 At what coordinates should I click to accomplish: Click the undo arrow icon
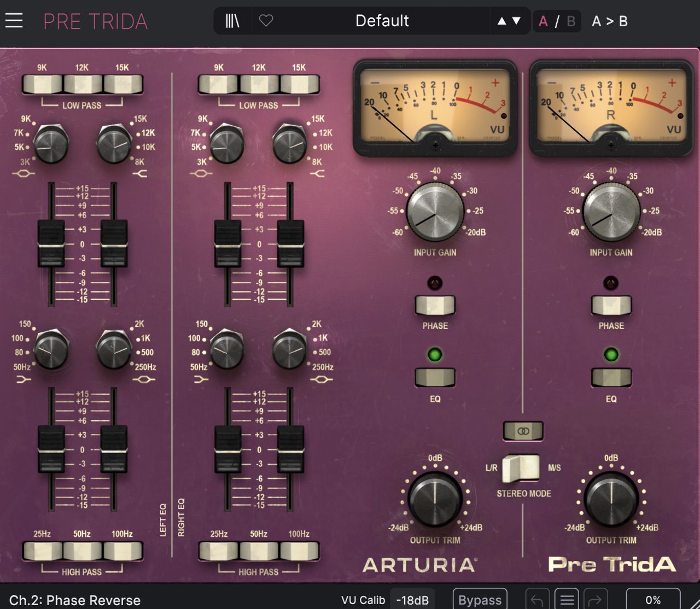537,600
